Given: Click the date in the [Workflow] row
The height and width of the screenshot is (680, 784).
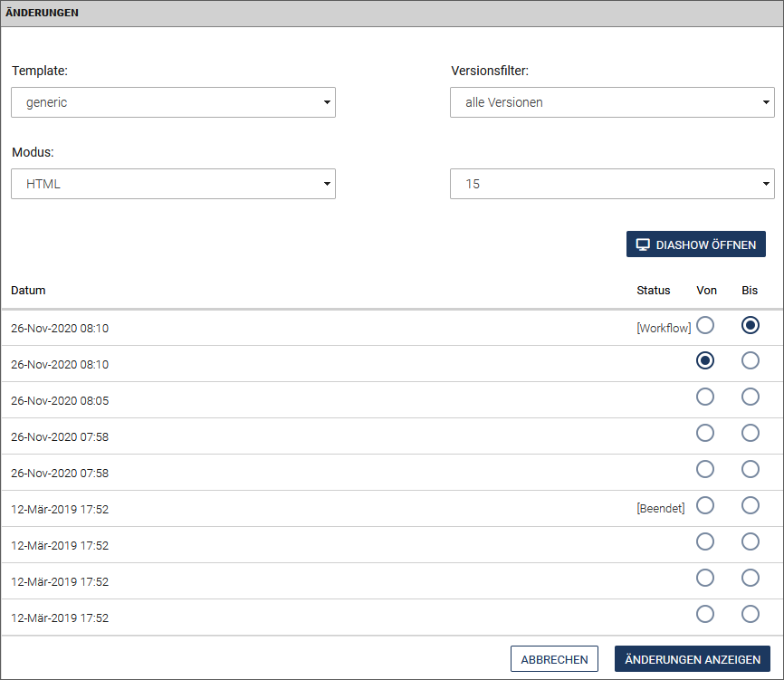Looking at the screenshot, I should pos(60,329).
